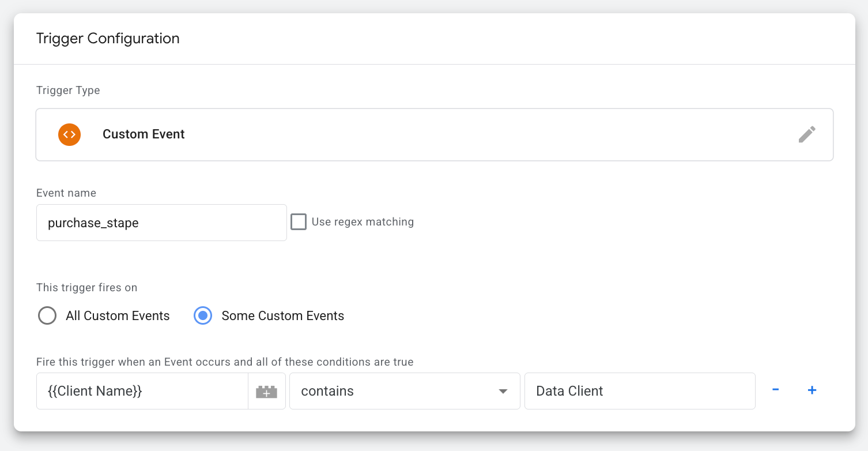Add a new condition with the plus button
Image resolution: width=868 pixels, height=451 pixels.
coord(812,390)
